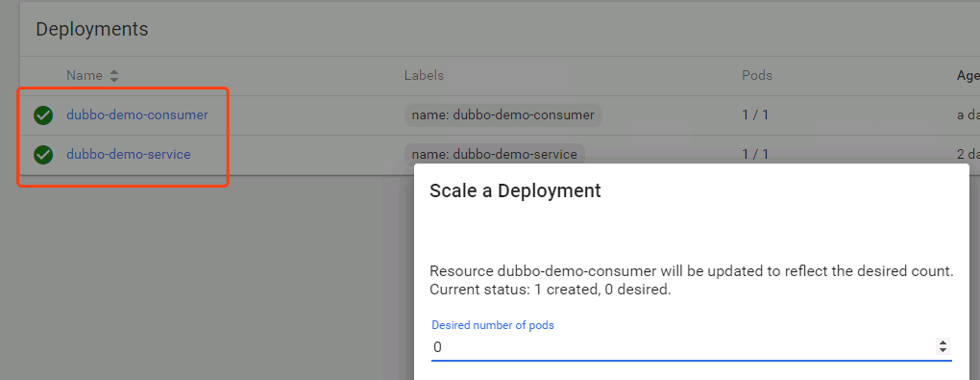Toggle the sort arrows beside the Name column
Screen dimensions: 980x380
pos(113,76)
